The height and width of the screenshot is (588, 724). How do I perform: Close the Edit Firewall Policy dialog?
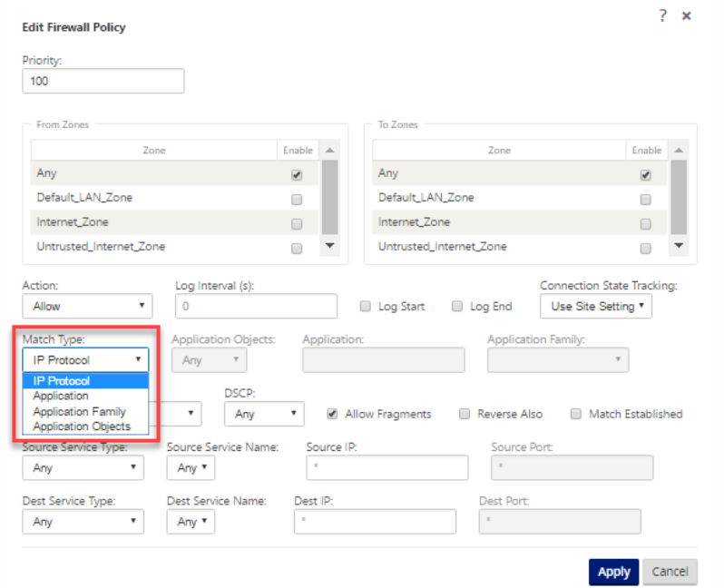point(686,15)
